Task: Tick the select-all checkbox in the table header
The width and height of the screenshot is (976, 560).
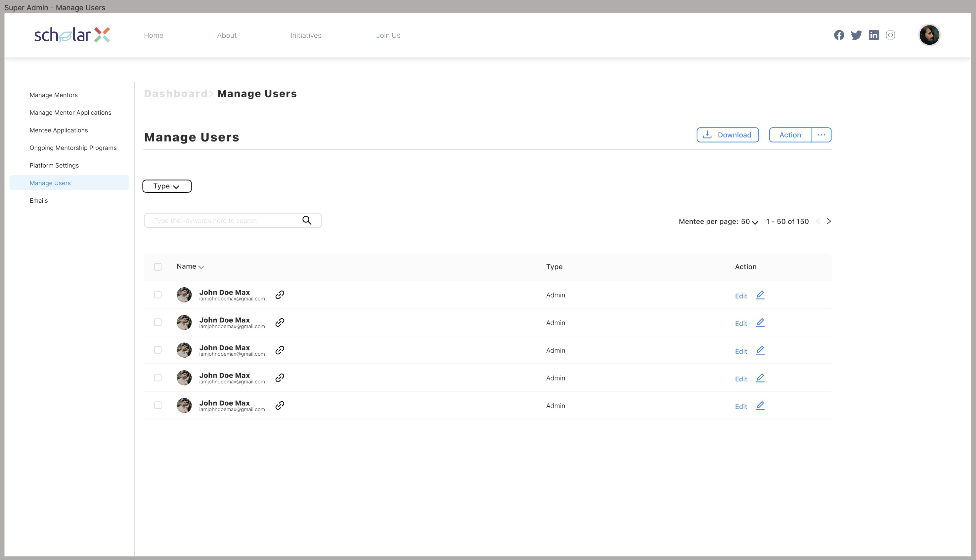Action: click(158, 266)
